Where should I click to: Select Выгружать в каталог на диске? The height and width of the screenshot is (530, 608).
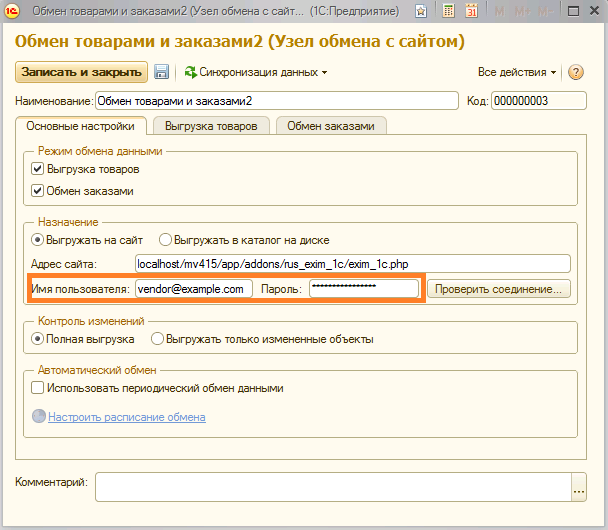coord(165,240)
